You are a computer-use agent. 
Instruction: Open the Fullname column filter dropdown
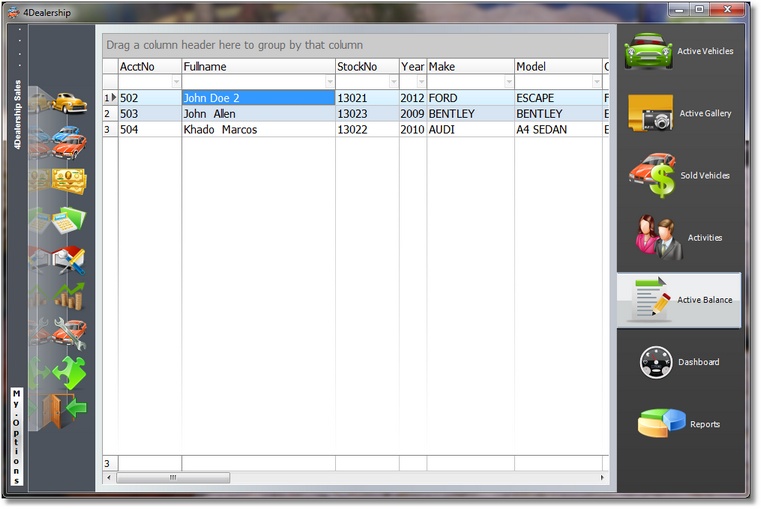[330, 82]
